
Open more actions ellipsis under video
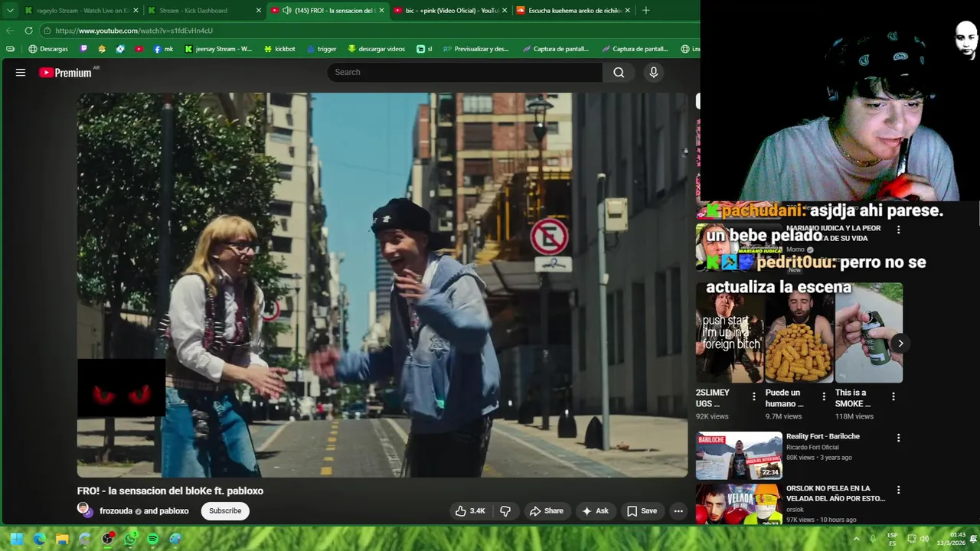point(678,511)
